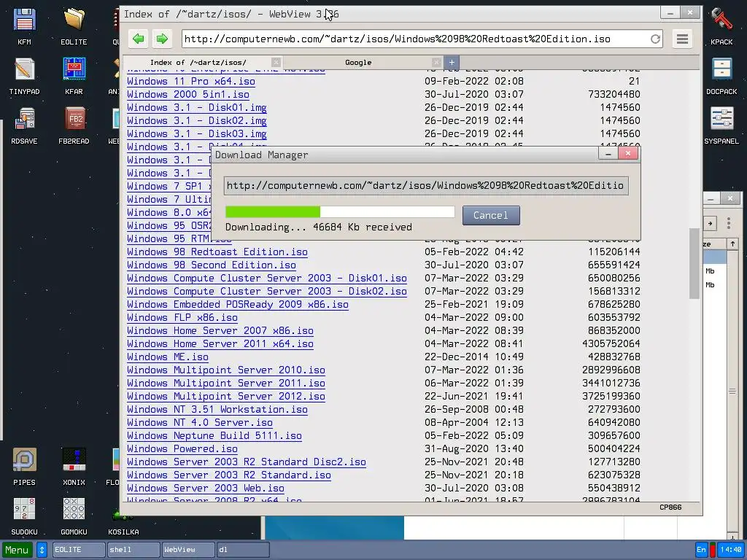The image size is (747, 560).
Task: Switch to EOLITE in taskbar
Action: pyautogui.click(x=79, y=550)
